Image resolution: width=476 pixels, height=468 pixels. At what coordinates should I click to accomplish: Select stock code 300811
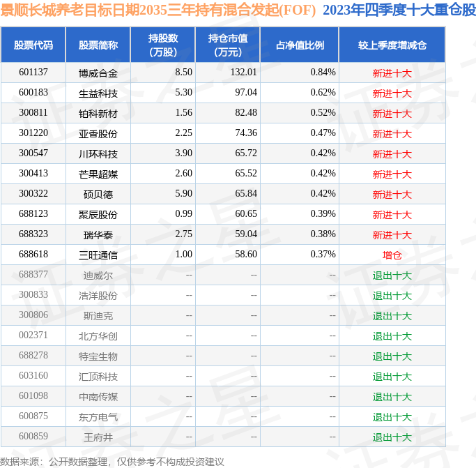tap(33, 112)
